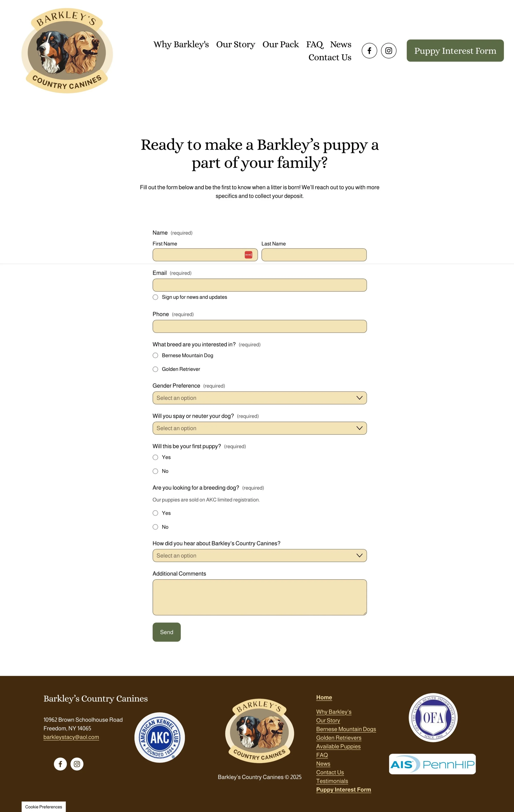Image resolution: width=514 pixels, height=812 pixels.
Task: Select the Golden Retriever radio button
Action: point(155,369)
